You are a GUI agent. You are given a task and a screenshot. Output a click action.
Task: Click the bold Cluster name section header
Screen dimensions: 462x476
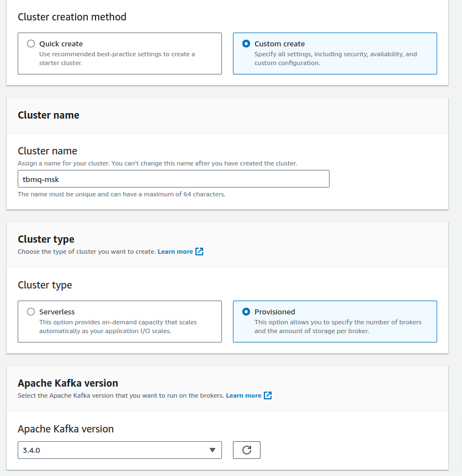49,115
